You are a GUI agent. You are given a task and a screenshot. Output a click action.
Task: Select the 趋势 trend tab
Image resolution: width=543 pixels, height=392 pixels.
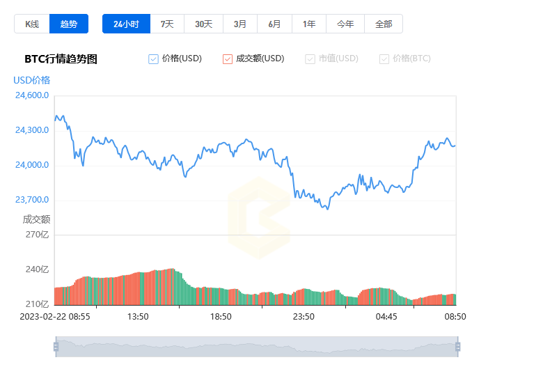pyautogui.click(x=69, y=24)
